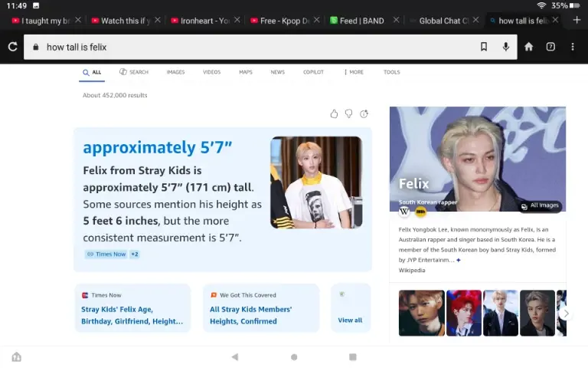588x368 pixels.
Task: Open the IMDb icon under Felix
Action: click(421, 212)
